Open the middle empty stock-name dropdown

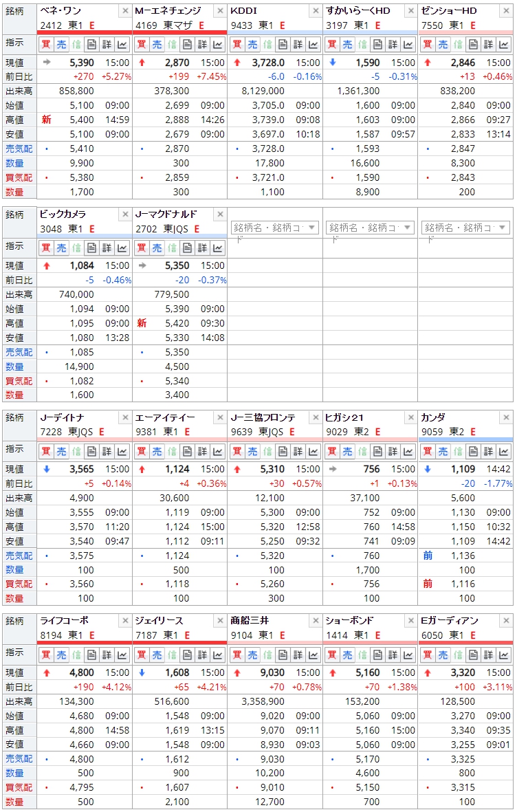[x=370, y=228]
